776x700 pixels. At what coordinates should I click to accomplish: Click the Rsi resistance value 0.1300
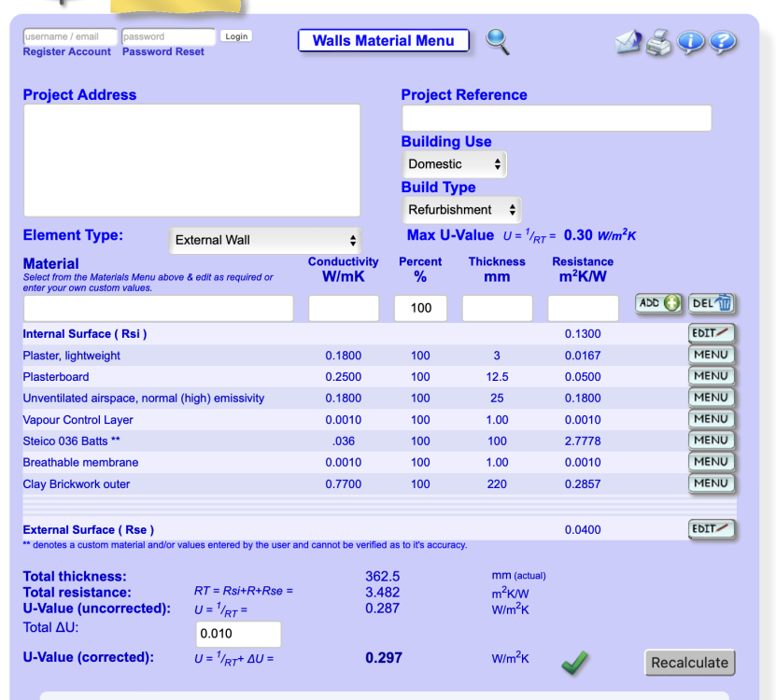click(x=583, y=334)
